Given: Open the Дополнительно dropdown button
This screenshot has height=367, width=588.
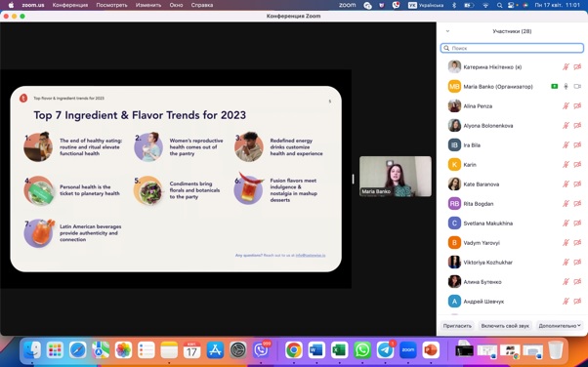Looking at the screenshot, I should coord(560,326).
